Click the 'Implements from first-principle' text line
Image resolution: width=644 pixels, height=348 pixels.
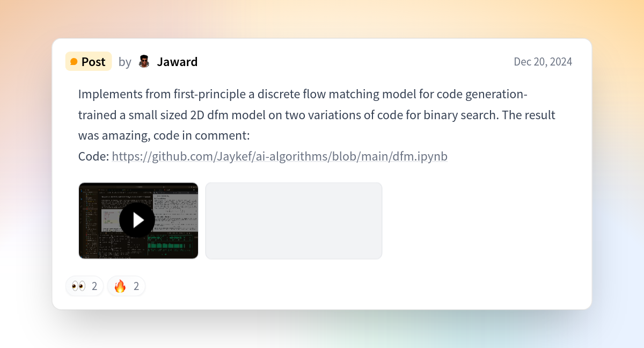tap(303, 94)
